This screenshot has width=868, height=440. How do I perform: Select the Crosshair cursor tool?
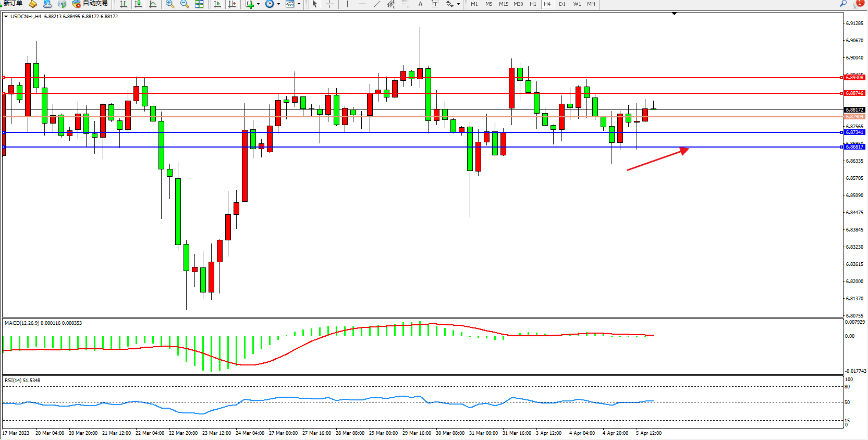click(x=330, y=4)
